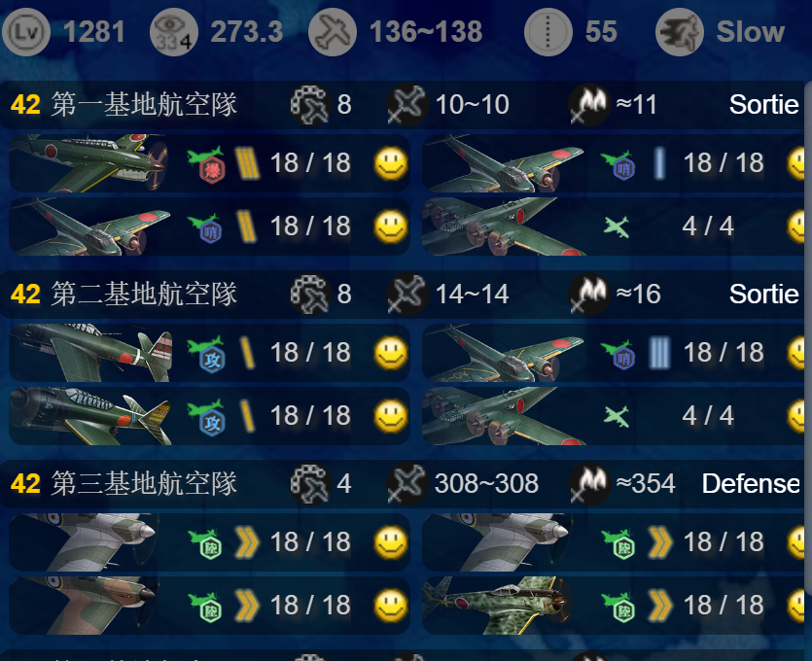Click 18 / 18 slot count of camouflaged fighter
This screenshot has height=661, width=812.
(x=724, y=605)
